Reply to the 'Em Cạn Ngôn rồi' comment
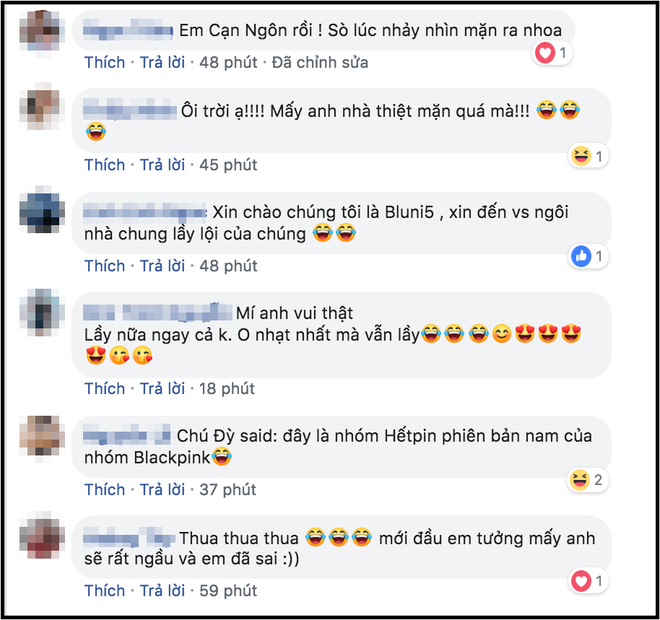Viewport: 660px width, 620px height. 162,62
